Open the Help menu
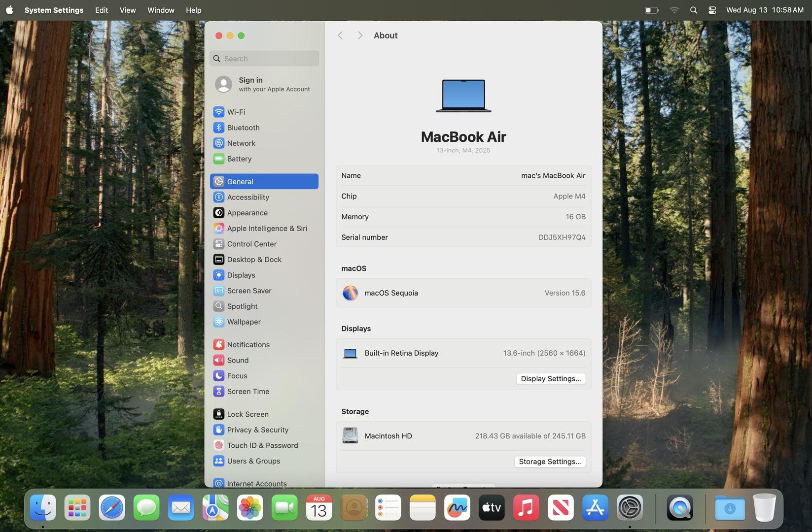812x532 pixels. click(x=193, y=10)
